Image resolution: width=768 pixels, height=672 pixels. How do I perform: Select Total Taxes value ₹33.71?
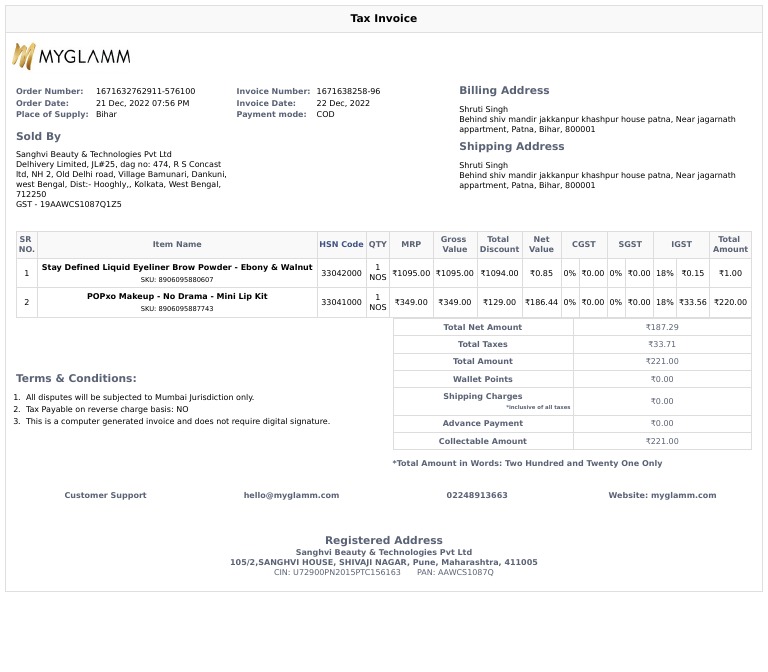tap(662, 344)
